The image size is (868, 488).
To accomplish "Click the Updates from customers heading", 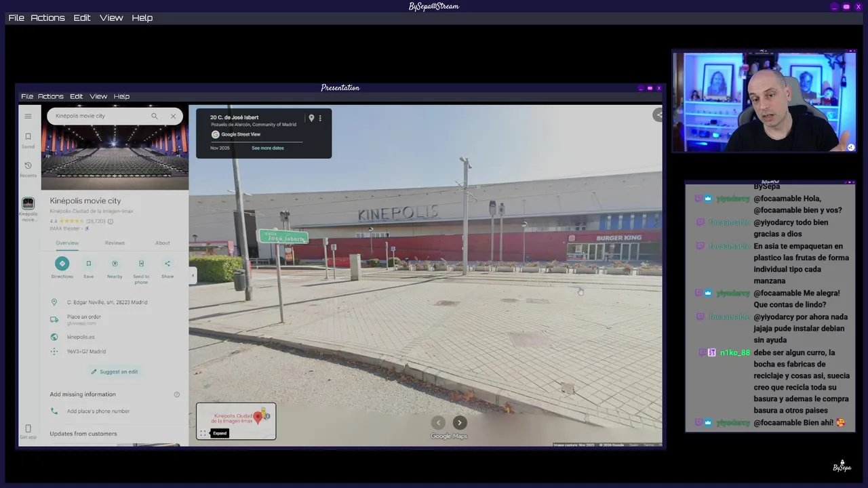I will point(83,434).
